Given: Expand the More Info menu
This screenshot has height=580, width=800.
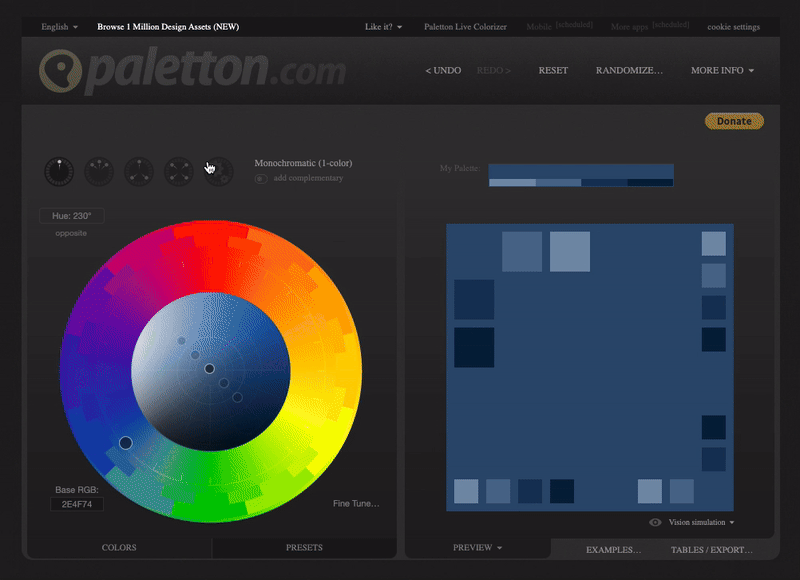Looking at the screenshot, I should click(x=722, y=70).
